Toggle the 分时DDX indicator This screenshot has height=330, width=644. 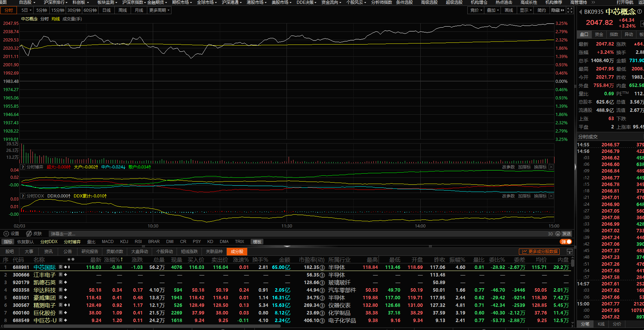click(x=49, y=242)
